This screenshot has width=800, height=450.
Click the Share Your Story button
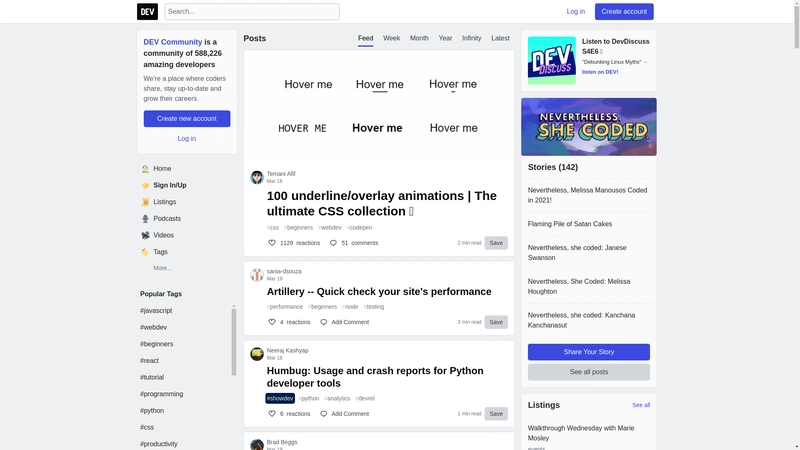pos(589,352)
